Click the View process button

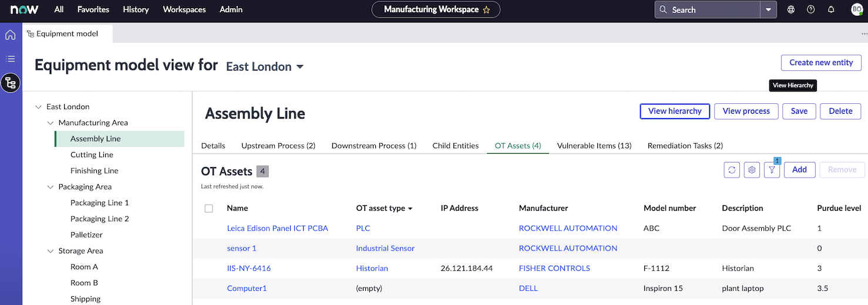(746, 111)
